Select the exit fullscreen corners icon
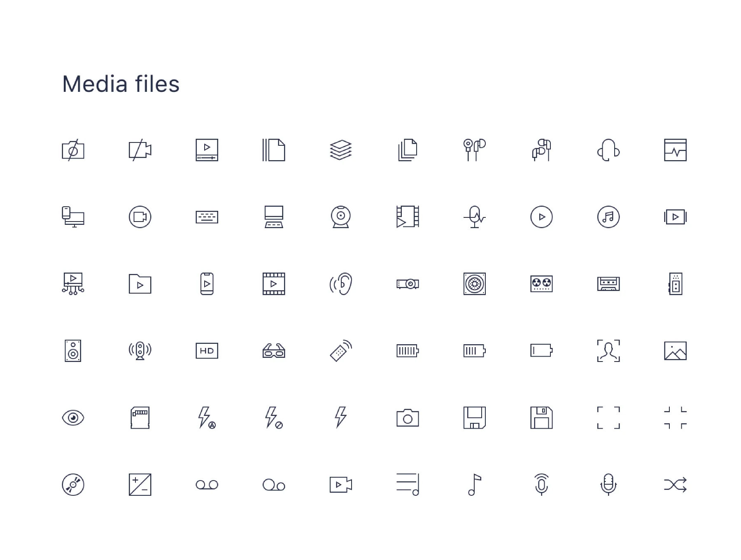This screenshot has width=741, height=560. pyautogui.click(x=675, y=418)
